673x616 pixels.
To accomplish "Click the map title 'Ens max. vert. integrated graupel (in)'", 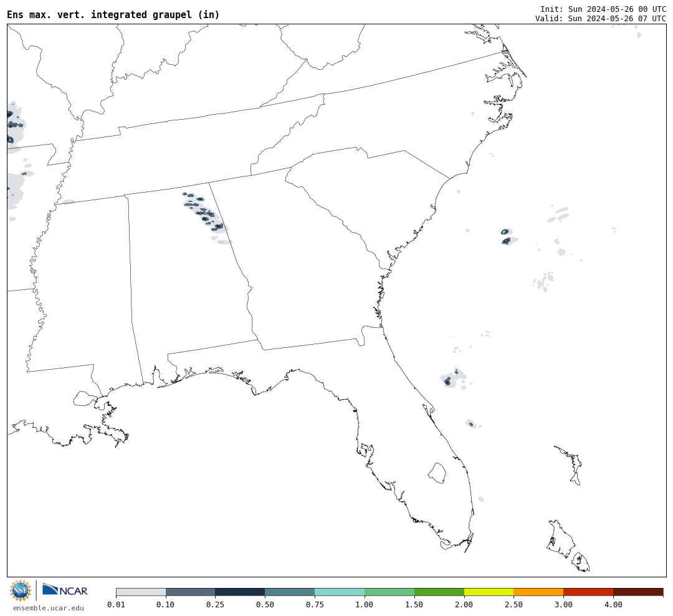I will coord(113,15).
